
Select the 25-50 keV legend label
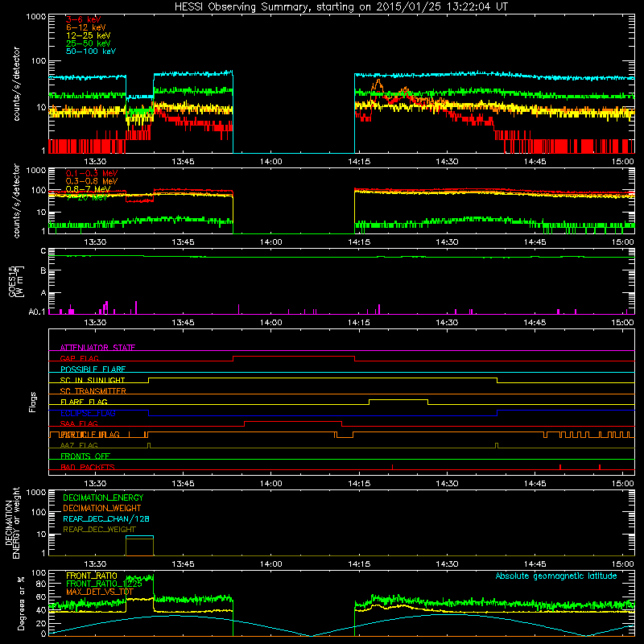[89, 43]
